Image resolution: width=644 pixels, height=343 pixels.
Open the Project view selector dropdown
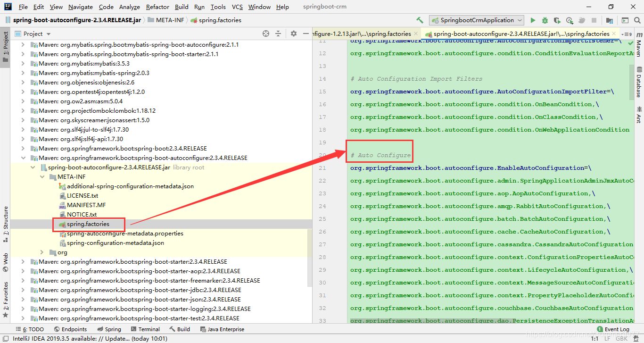(49, 34)
